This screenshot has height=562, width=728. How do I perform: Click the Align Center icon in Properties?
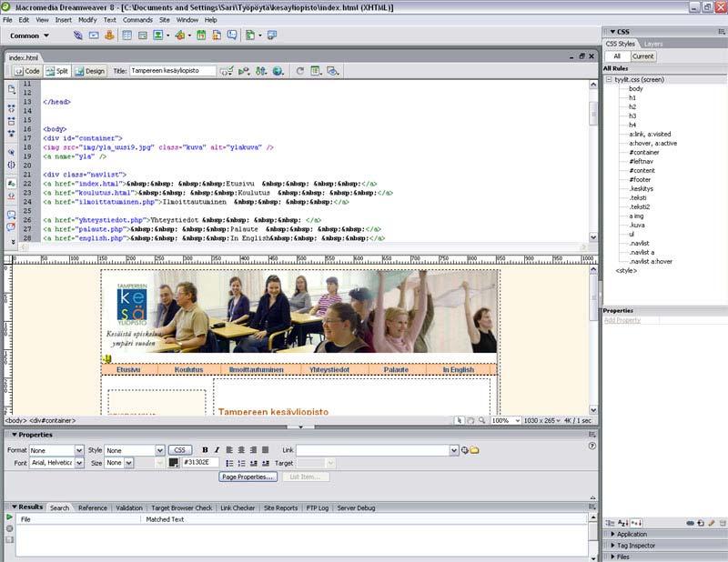(241, 450)
